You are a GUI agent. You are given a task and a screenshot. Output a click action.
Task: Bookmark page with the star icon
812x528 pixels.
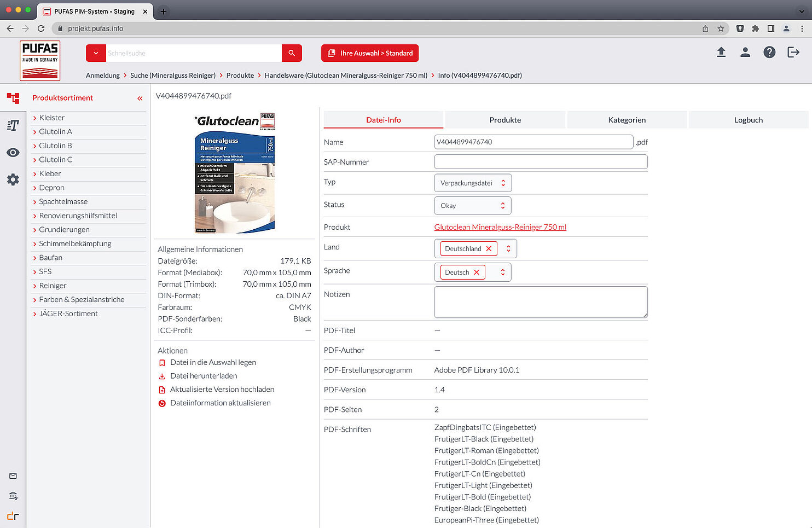pos(721,28)
